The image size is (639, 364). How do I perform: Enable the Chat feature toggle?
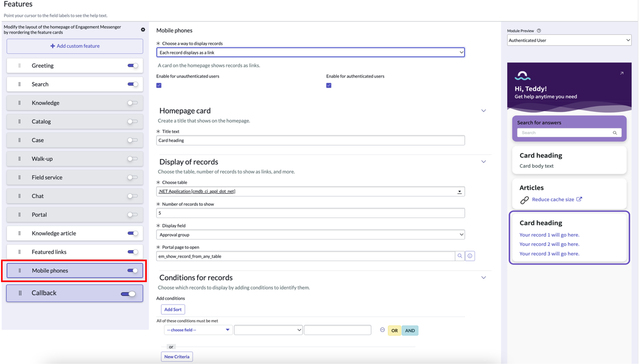coord(133,196)
